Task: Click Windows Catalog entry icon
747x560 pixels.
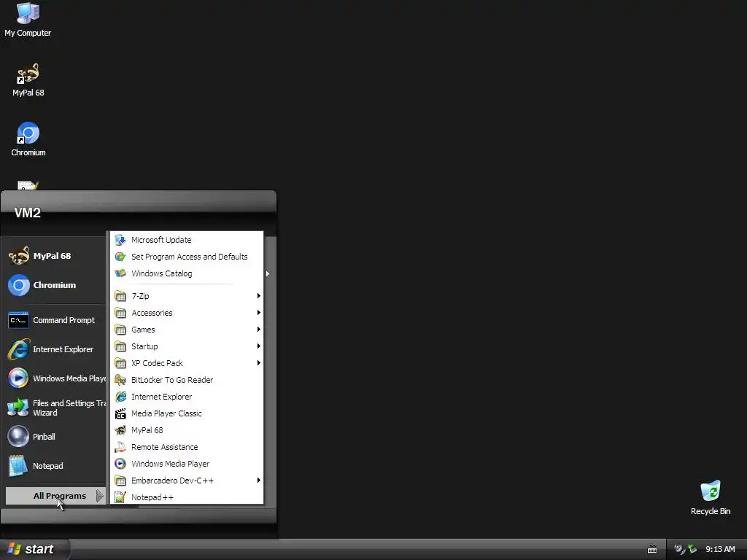Action: [x=120, y=273]
